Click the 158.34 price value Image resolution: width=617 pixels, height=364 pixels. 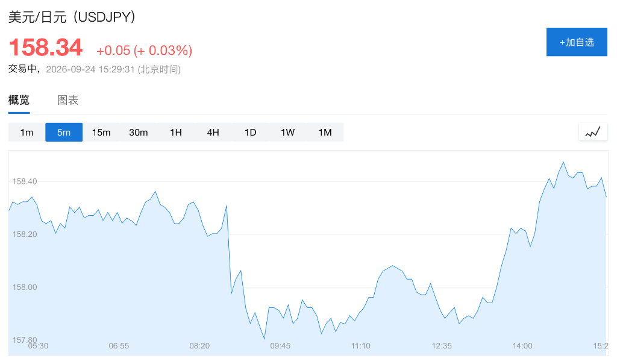tap(45, 47)
